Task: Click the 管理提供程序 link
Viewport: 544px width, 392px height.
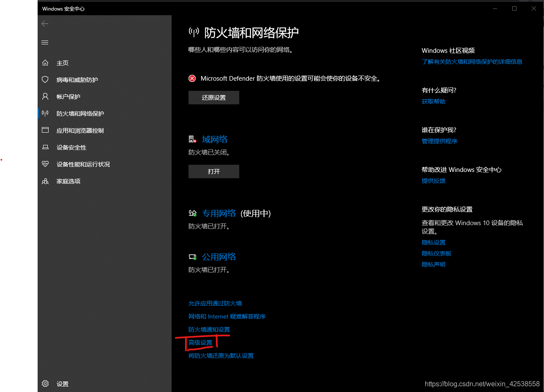Action: coord(440,141)
